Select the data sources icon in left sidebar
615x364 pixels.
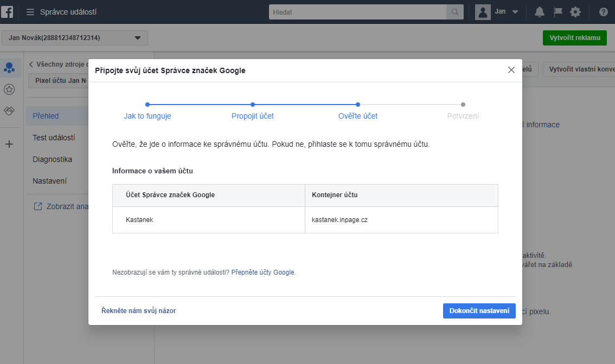coord(9,68)
